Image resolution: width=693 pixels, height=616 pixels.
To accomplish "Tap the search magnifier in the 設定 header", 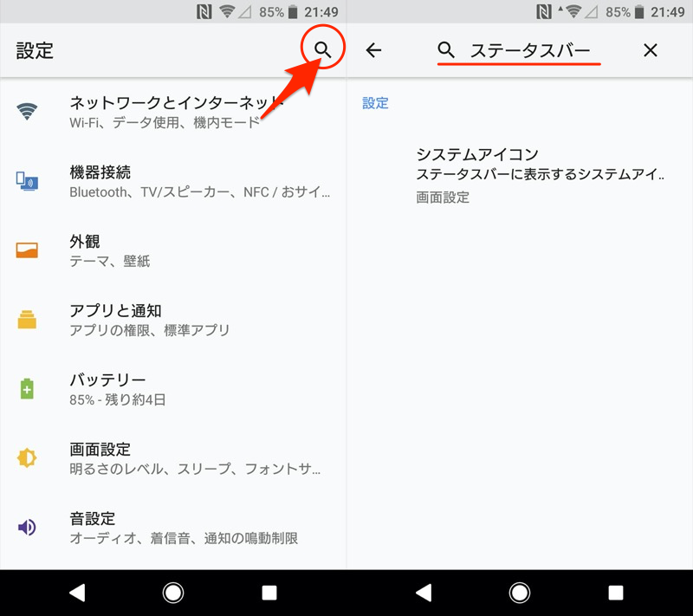I will point(323,50).
